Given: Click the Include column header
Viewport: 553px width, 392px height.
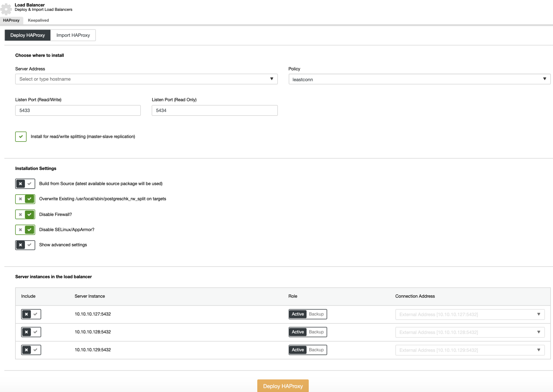Looking at the screenshot, I should click(28, 296).
